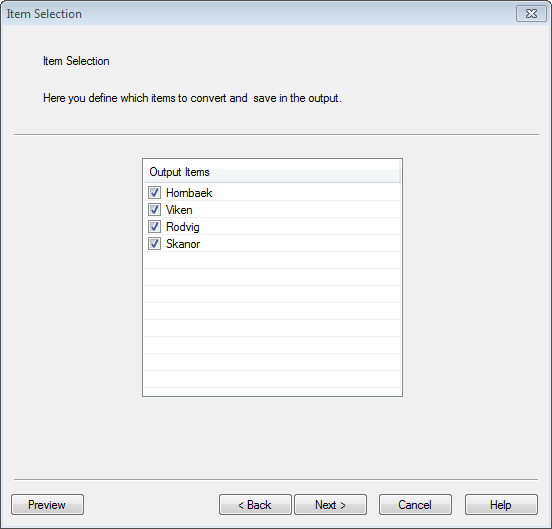Open the Preview of the output
Image resolution: width=552 pixels, height=529 pixels.
[47, 505]
